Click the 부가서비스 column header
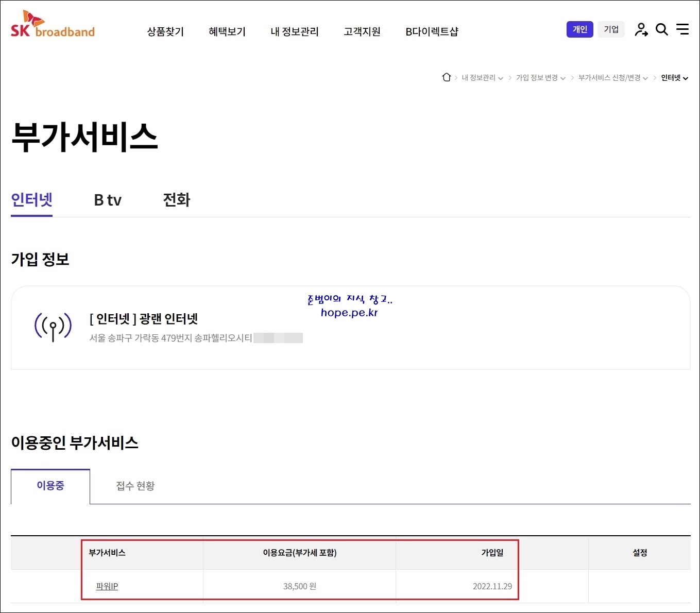 [x=107, y=553]
